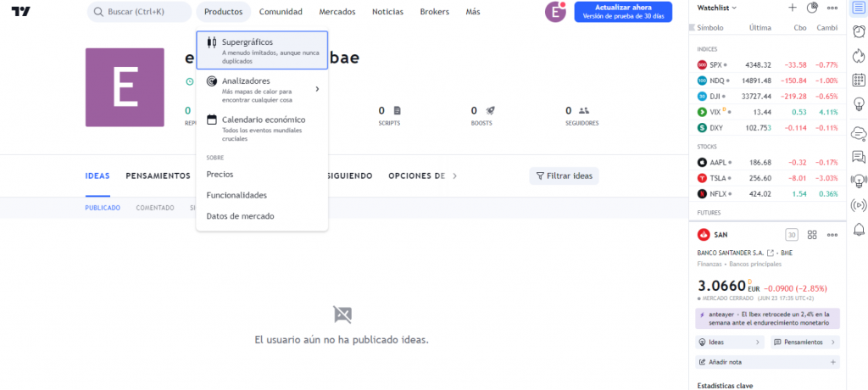Open the Ibex news headline banner

click(767, 319)
